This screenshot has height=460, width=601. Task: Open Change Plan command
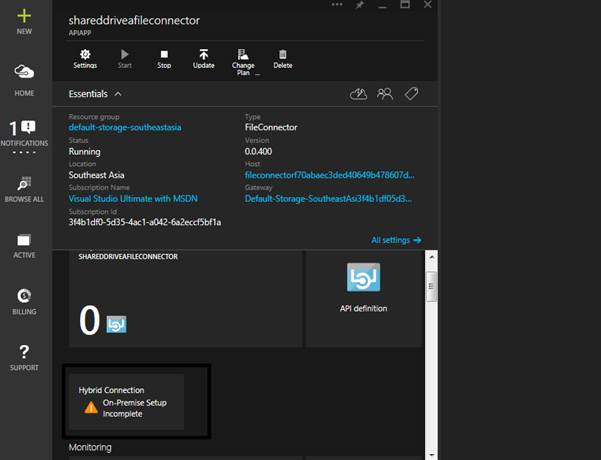click(x=243, y=62)
